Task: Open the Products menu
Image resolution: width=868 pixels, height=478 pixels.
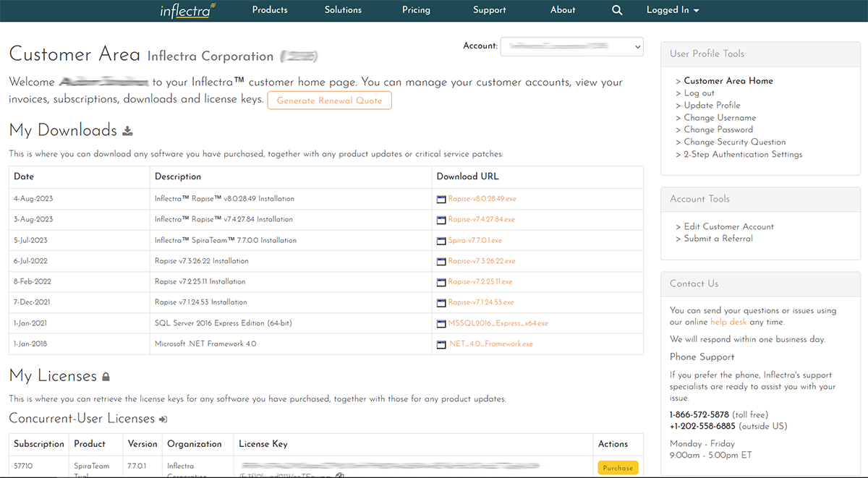Action: click(270, 10)
